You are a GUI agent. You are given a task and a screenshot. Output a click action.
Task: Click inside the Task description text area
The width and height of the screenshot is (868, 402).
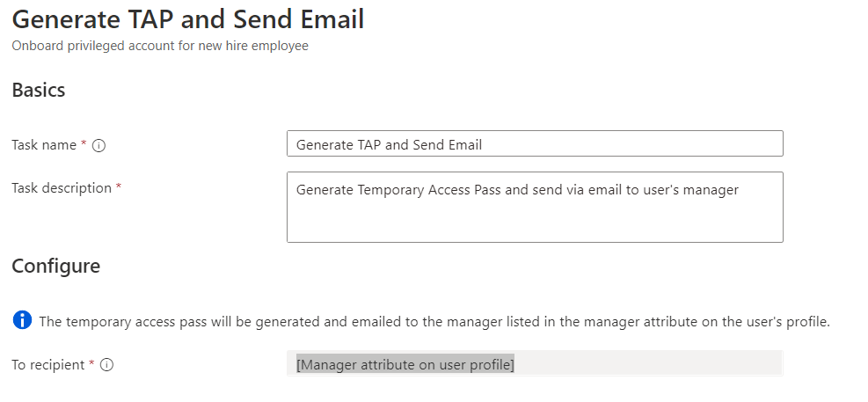[535, 207]
